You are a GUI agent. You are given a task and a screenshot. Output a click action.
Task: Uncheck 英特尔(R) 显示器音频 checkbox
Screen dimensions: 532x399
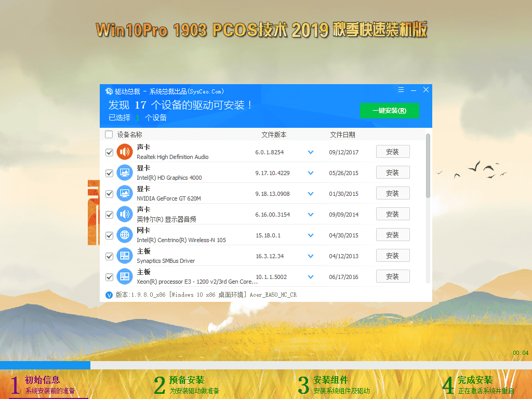(x=109, y=215)
